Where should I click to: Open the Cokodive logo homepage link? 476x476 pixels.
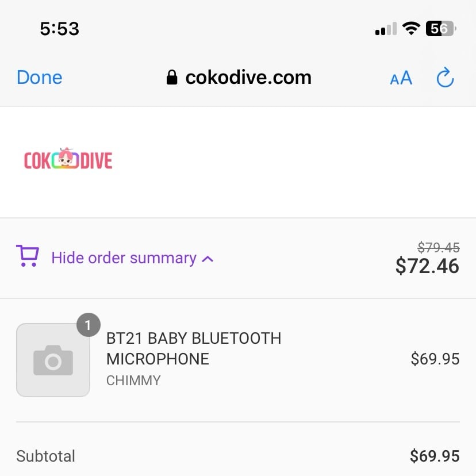[x=68, y=159]
